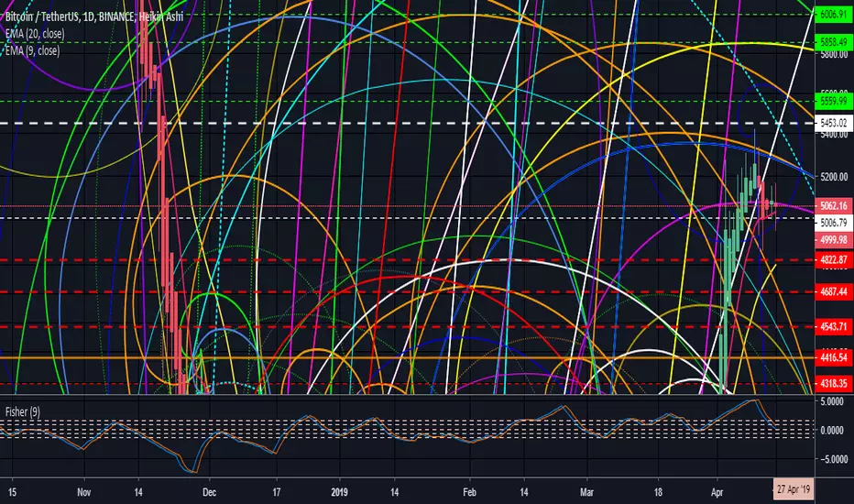Click the 4822.87 red price label

(x=833, y=260)
